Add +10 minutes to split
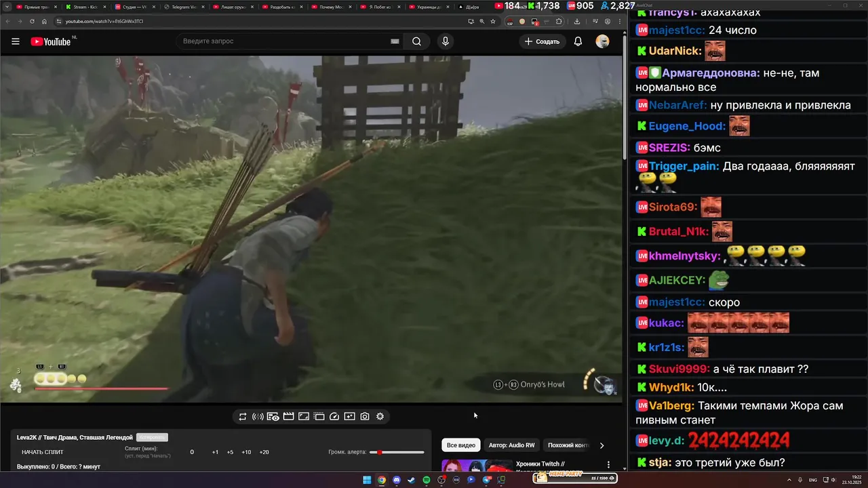Image resolution: width=868 pixels, height=488 pixels. pyautogui.click(x=246, y=452)
